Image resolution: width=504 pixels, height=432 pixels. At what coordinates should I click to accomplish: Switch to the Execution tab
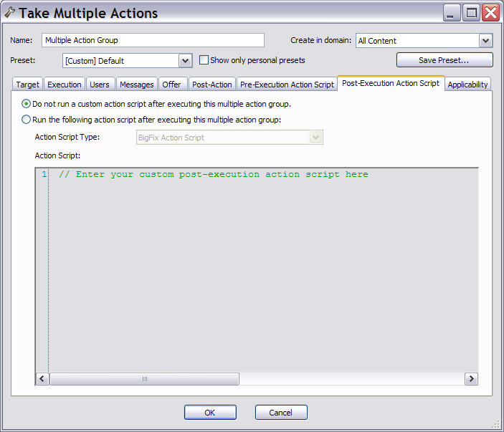[x=65, y=85]
